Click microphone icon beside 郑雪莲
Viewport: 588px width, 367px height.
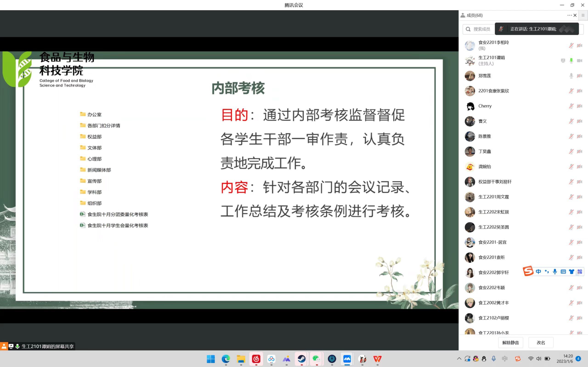[x=571, y=76]
